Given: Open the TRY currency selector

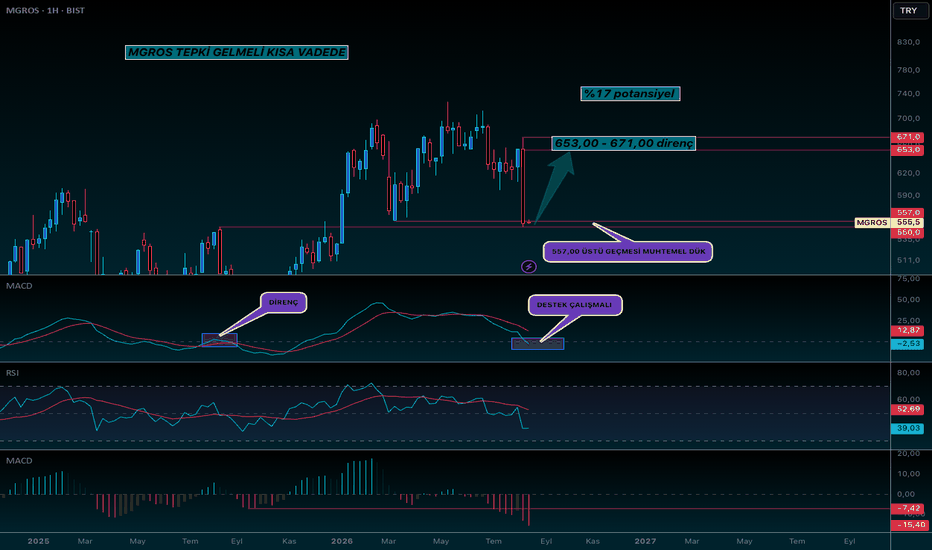Looking at the screenshot, I should [908, 11].
